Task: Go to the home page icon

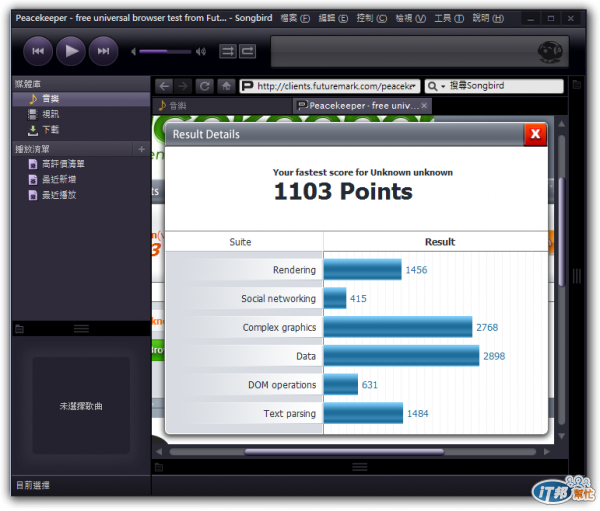Action: [226, 86]
